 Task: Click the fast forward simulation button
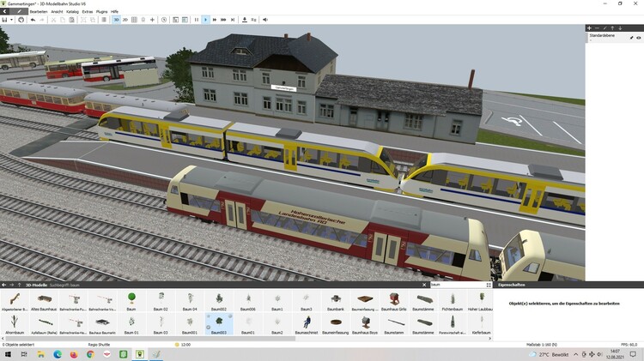point(215,20)
